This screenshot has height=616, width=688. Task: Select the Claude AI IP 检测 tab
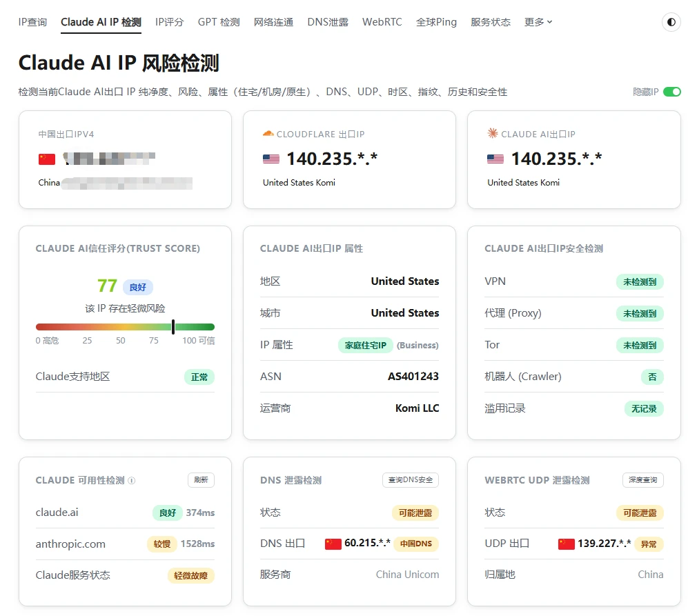point(101,22)
